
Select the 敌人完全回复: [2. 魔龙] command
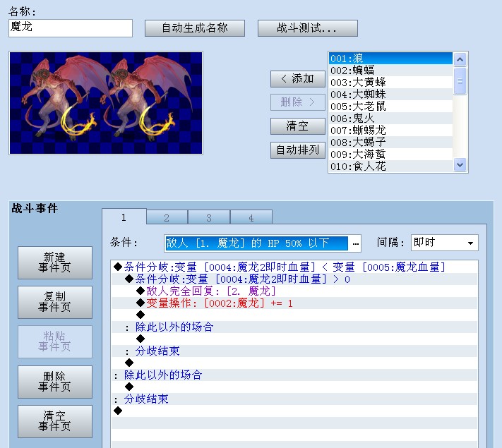pyautogui.click(x=294, y=291)
